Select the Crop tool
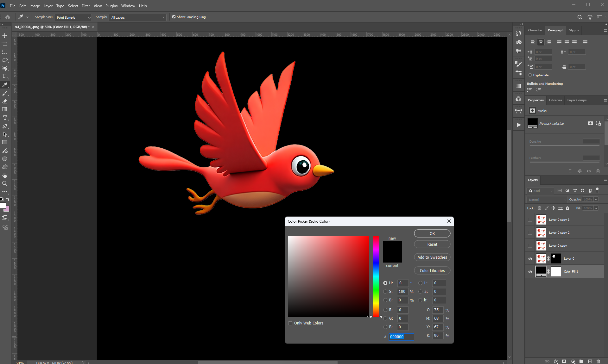Viewport: 608px width, 364px height. pos(5,77)
